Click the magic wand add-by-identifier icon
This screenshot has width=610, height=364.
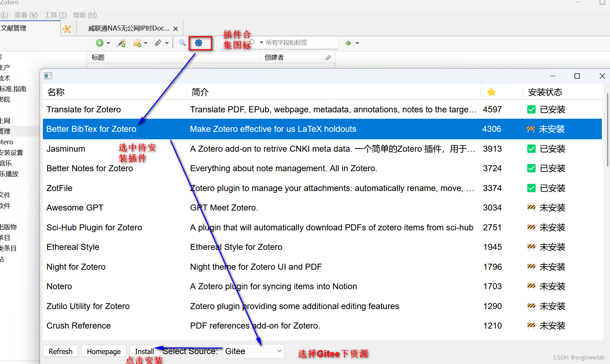click(x=121, y=43)
